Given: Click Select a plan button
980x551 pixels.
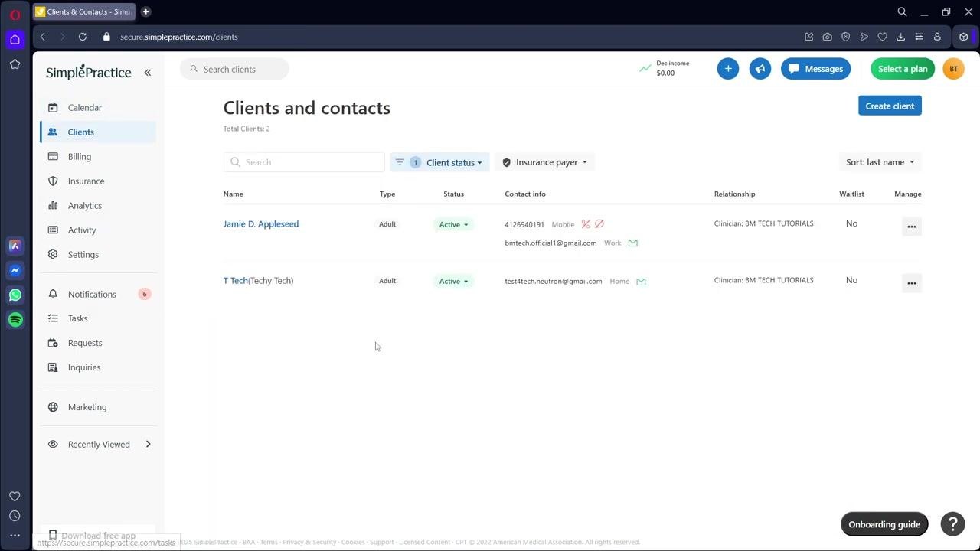Looking at the screenshot, I should point(903,69).
